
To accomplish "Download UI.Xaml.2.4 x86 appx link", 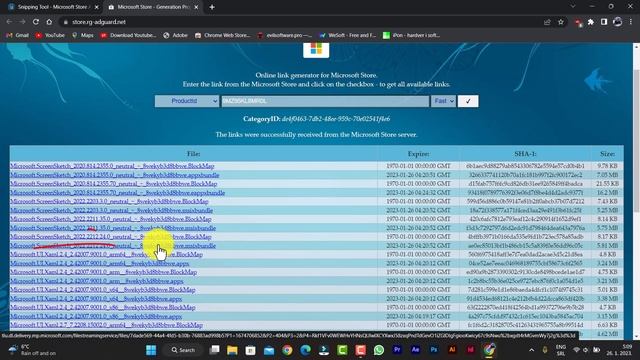I will point(96,316).
